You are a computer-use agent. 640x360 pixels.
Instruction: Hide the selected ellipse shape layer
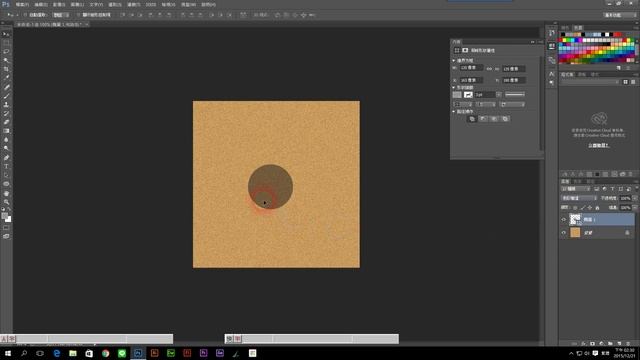pyautogui.click(x=564, y=220)
